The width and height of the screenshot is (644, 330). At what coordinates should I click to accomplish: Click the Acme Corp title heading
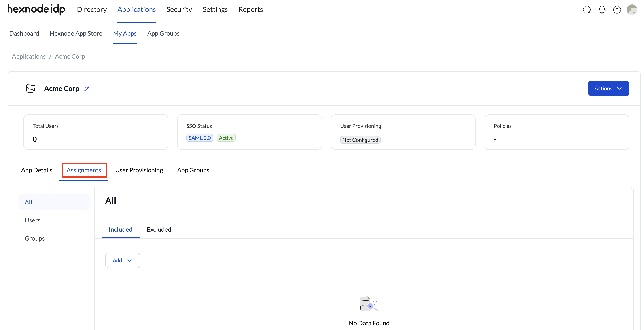point(62,88)
